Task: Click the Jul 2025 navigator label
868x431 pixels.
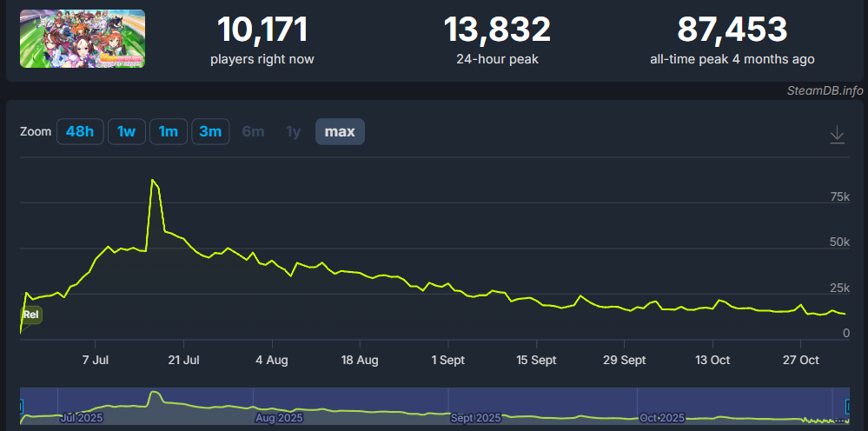Action: [81, 418]
